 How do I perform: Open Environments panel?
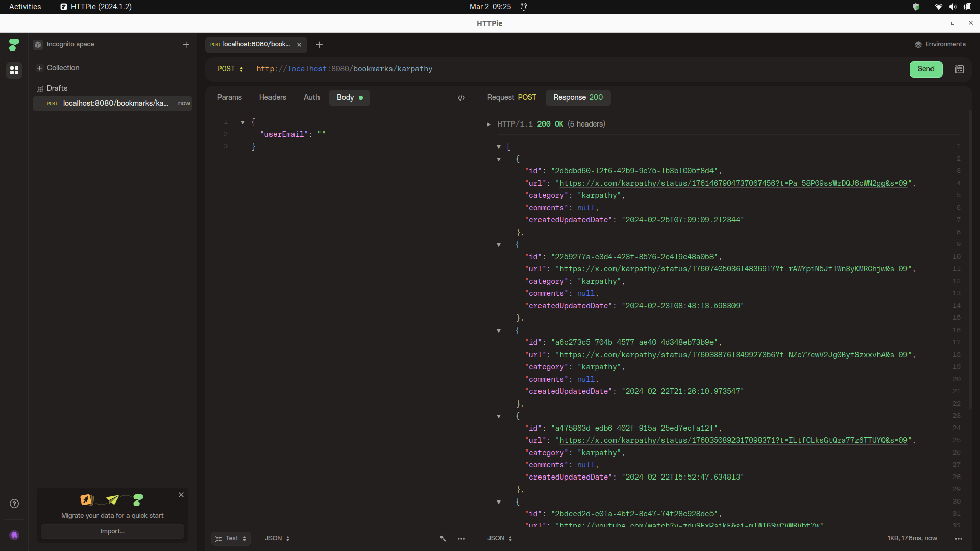[940, 44]
